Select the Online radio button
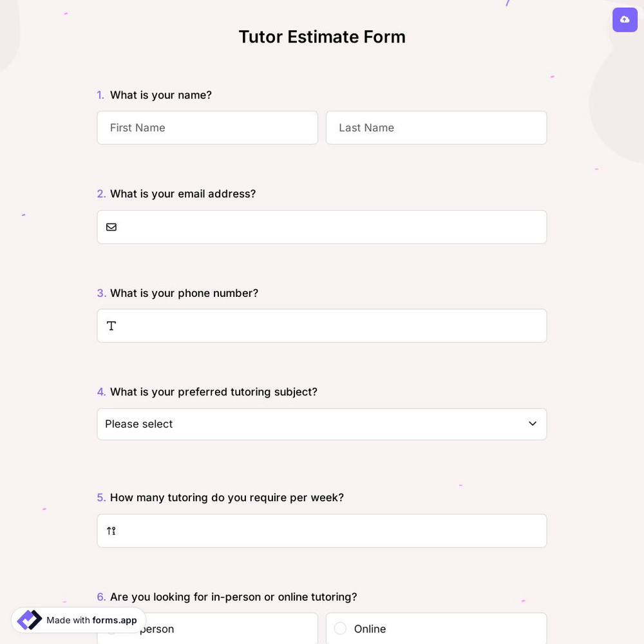Screen dimensions: 644x644 [x=340, y=629]
